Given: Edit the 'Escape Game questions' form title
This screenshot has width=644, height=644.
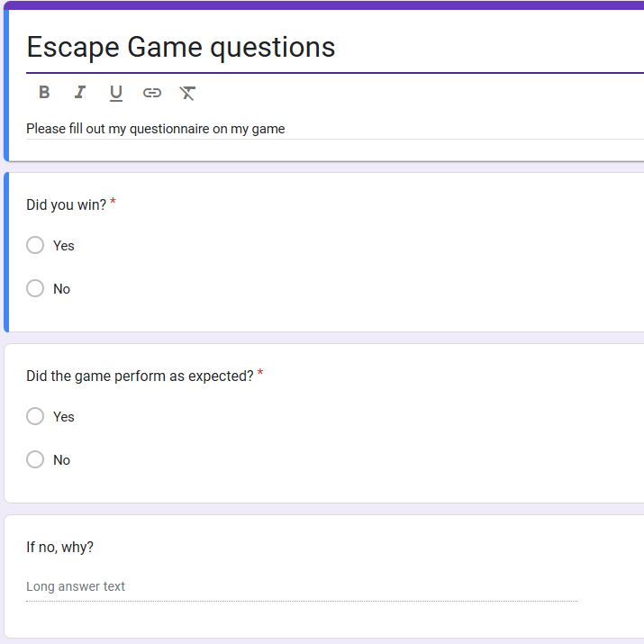Looking at the screenshot, I should [x=181, y=47].
